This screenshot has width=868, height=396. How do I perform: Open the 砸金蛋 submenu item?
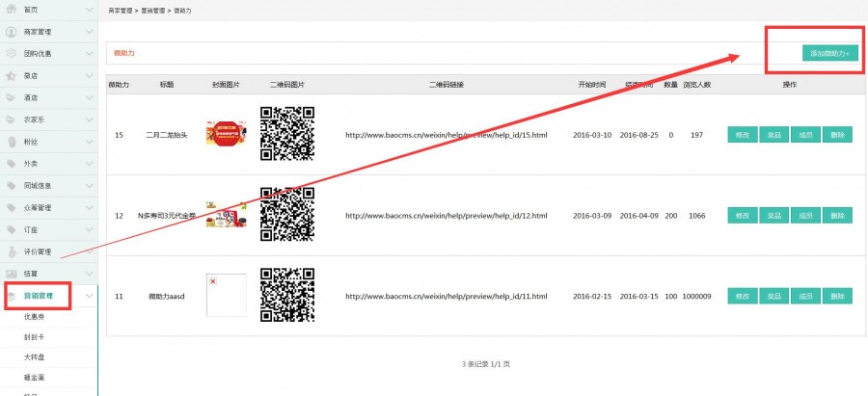point(35,377)
